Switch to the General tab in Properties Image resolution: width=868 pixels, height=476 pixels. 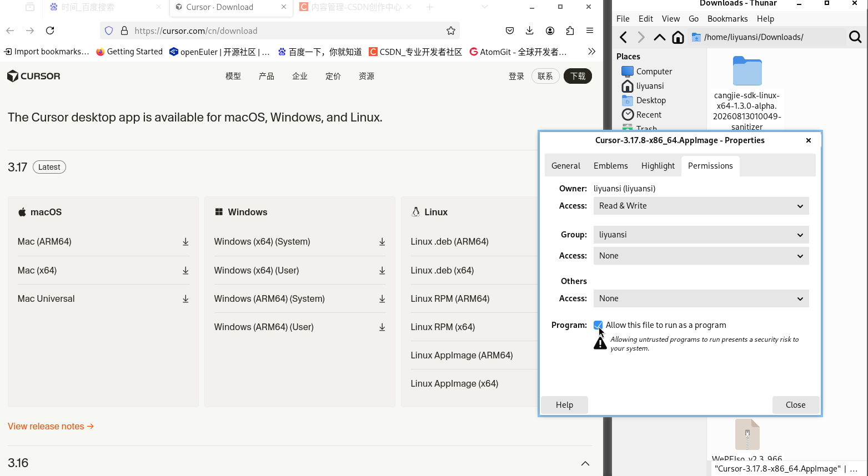pos(566,166)
